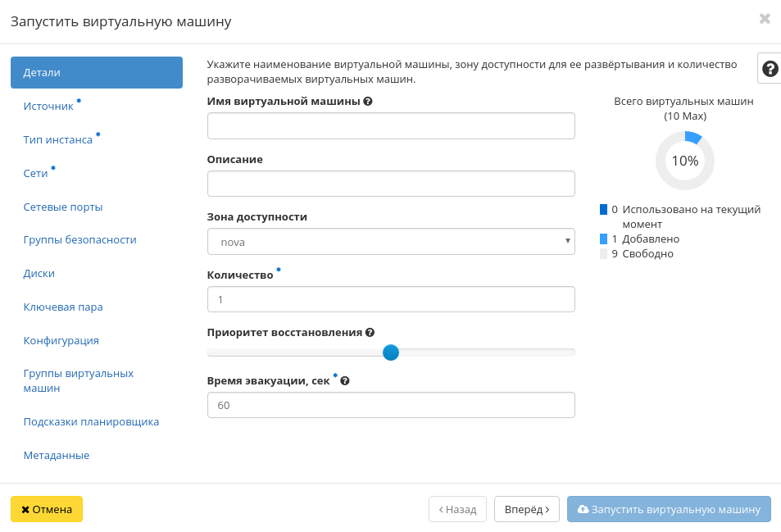This screenshot has height=532, width=781.
Task: Switch to the Диски tab
Action: (39, 274)
